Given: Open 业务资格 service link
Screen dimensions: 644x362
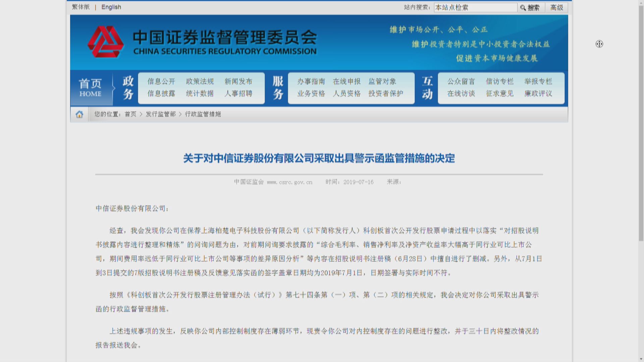Looking at the screenshot, I should point(311,94).
